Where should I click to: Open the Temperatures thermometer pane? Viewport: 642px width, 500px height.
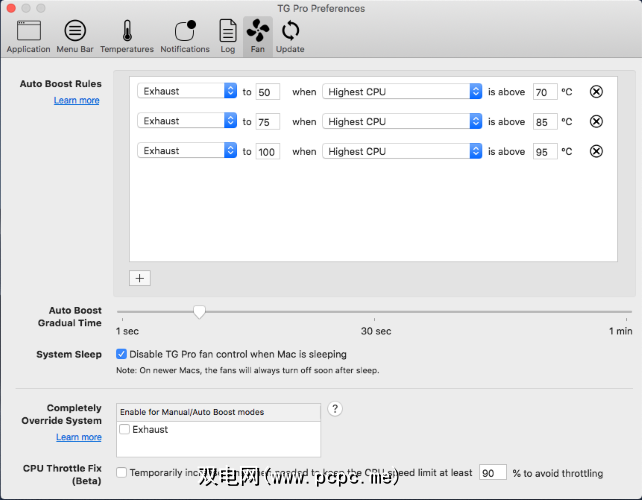point(127,36)
